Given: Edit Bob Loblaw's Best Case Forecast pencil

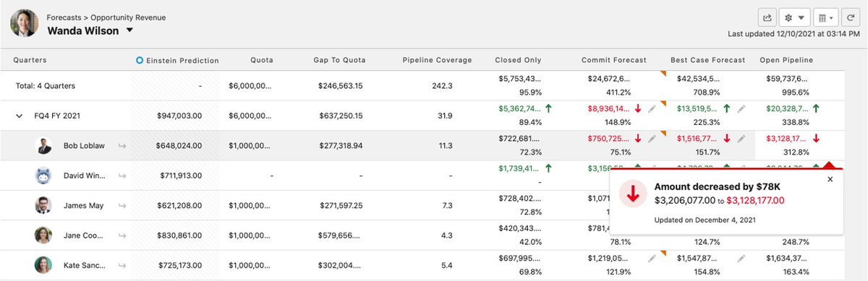Looking at the screenshot, I should coord(741,138).
